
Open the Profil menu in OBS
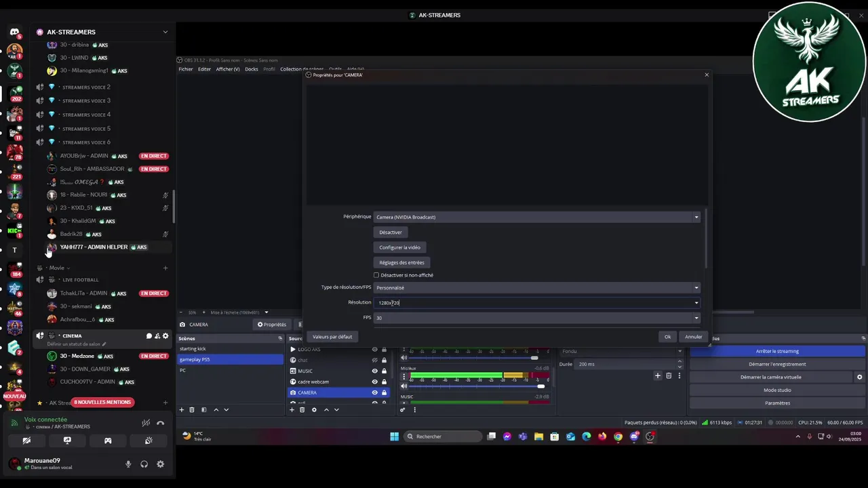pyautogui.click(x=269, y=69)
